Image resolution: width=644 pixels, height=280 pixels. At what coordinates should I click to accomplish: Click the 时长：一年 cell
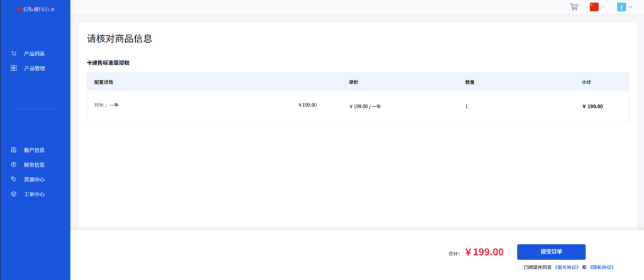[x=107, y=105]
